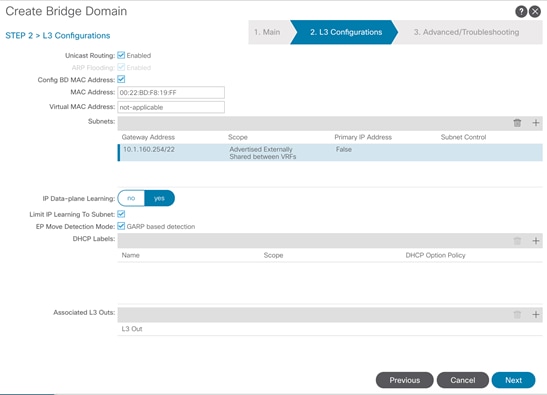Click the DHCP Labels Scope column header

pos(274,255)
